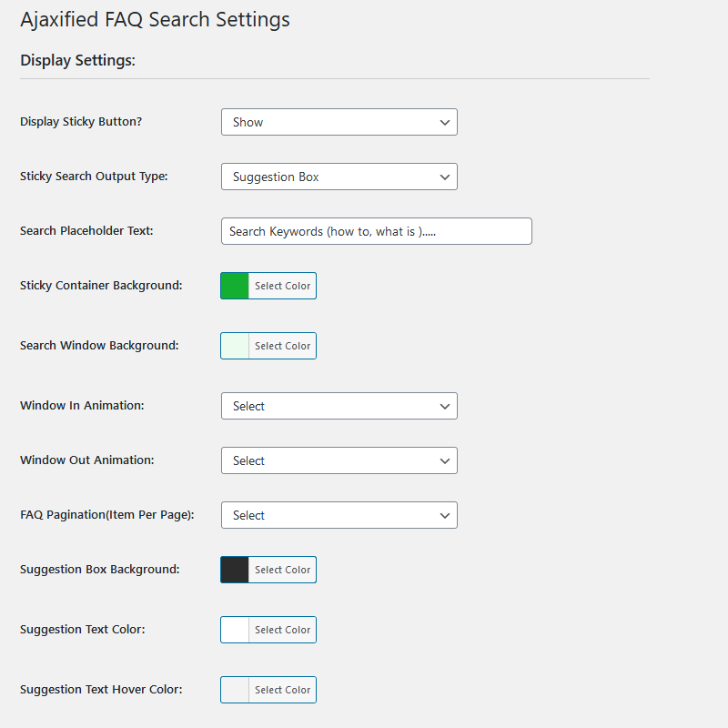Click the white Suggestion Text Color swatch
Image resolution: width=728 pixels, height=728 pixels.
tap(233, 629)
